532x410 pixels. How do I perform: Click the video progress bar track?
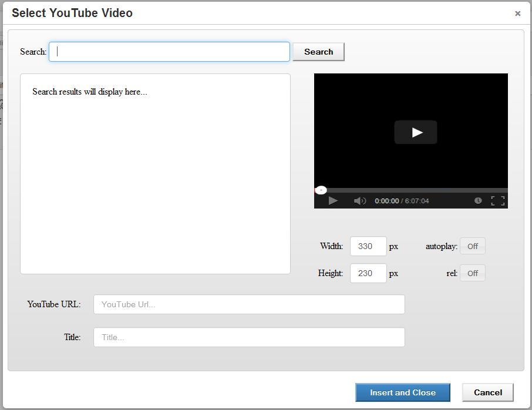[411, 190]
